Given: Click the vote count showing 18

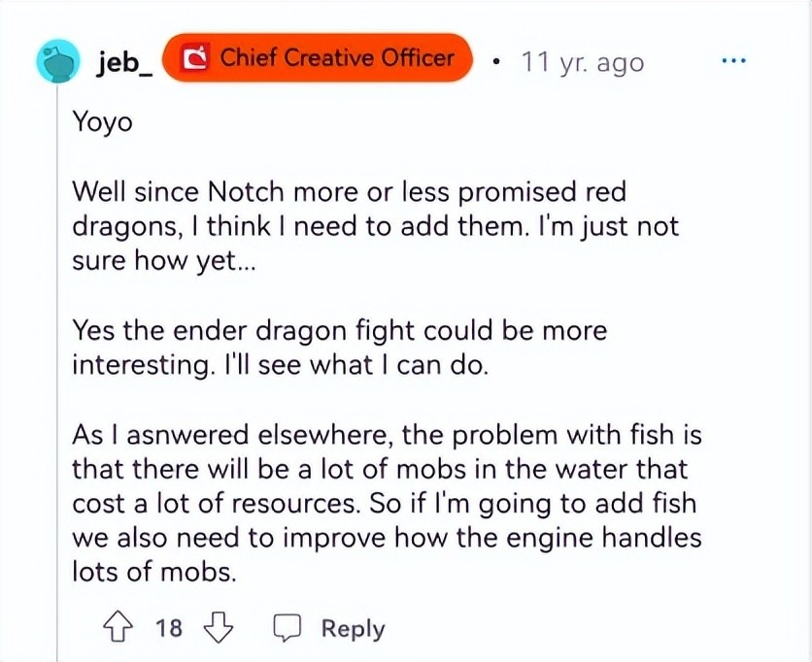Looking at the screenshot, I should [x=168, y=628].
